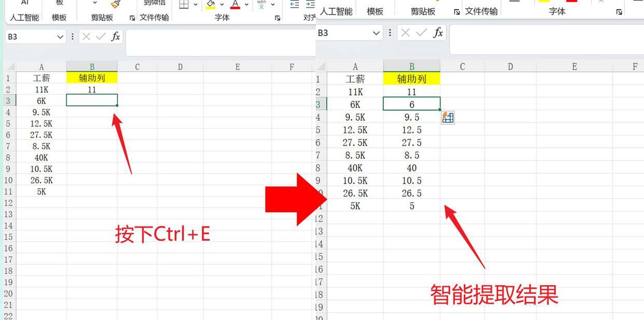Click the three-dot handle beside the left Name Box

coord(72,36)
